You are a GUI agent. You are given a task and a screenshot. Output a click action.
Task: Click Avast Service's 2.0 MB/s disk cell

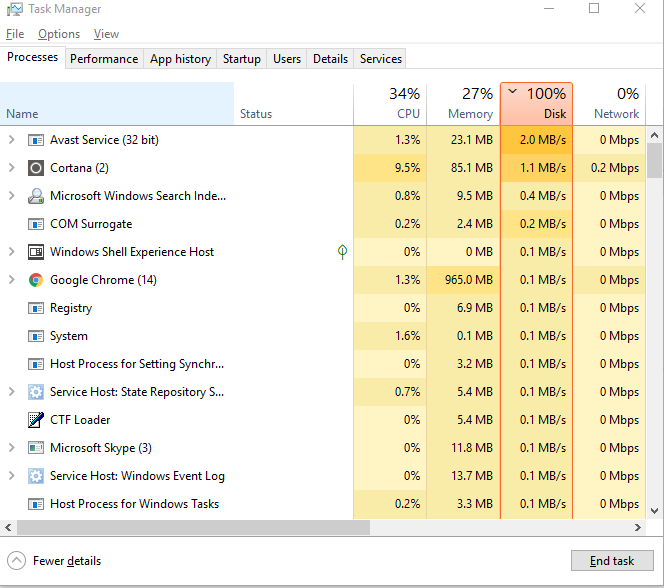(x=537, y=140)
